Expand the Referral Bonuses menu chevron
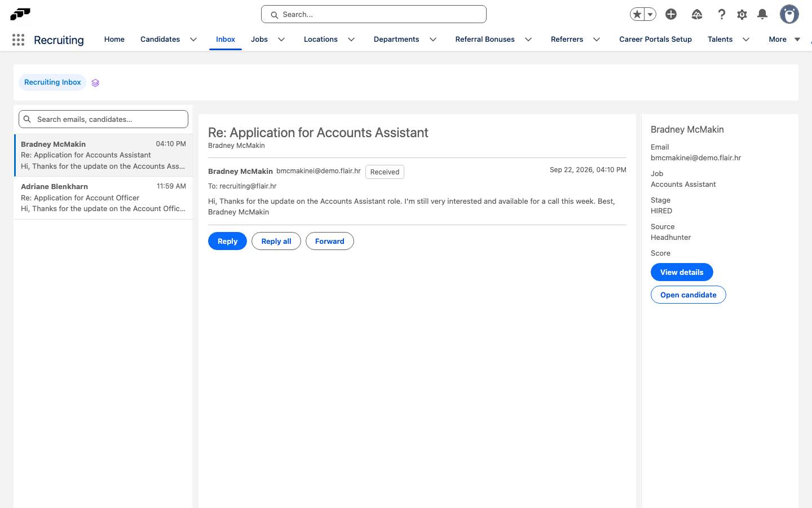 [528, 40]
